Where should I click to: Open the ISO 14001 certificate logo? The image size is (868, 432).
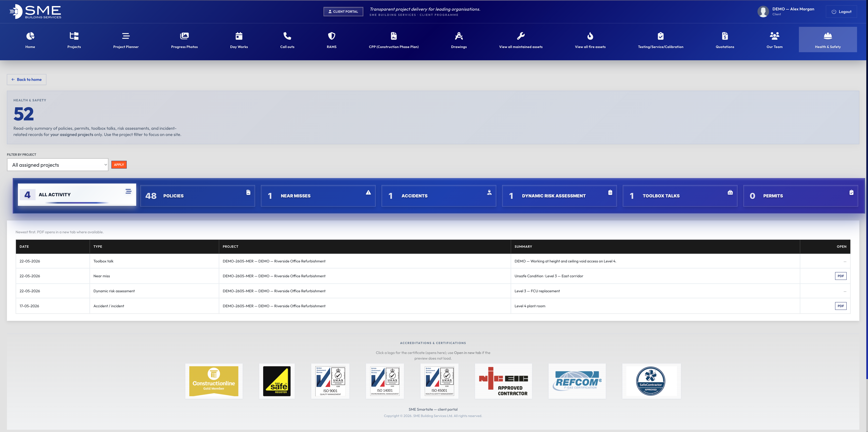(x=385, y=381)
